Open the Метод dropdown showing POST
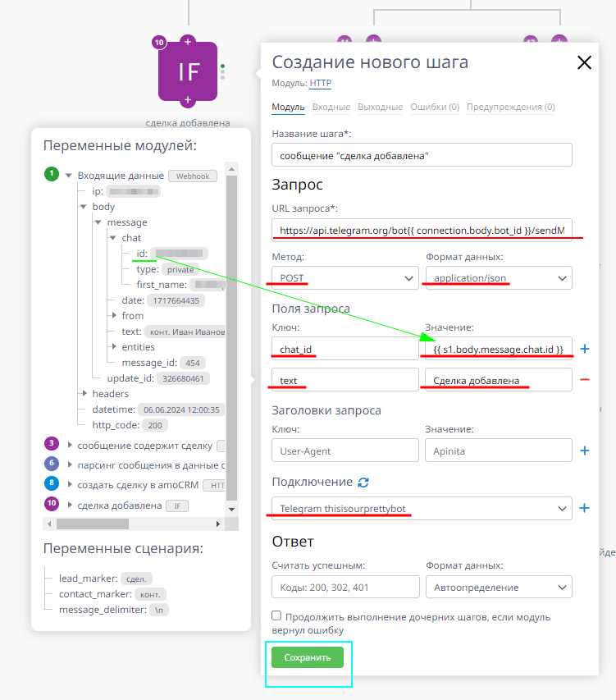 pyautogui.click(x=345, y=277)
